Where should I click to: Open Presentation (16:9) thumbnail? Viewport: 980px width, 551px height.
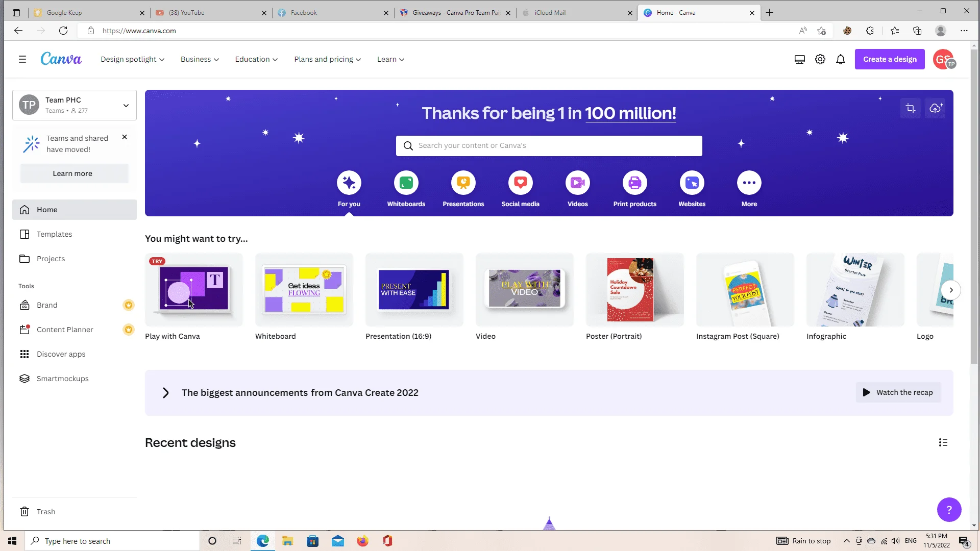click(x=414, y=290)
